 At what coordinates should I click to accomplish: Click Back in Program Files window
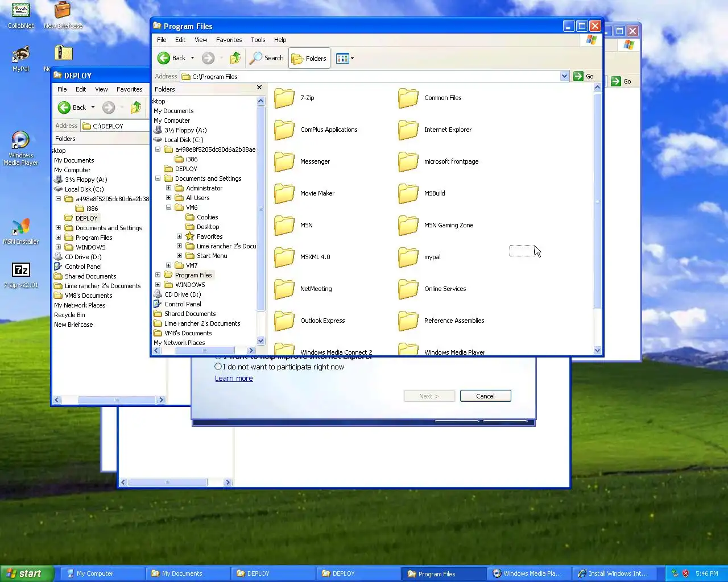click(x=172, y=58)
